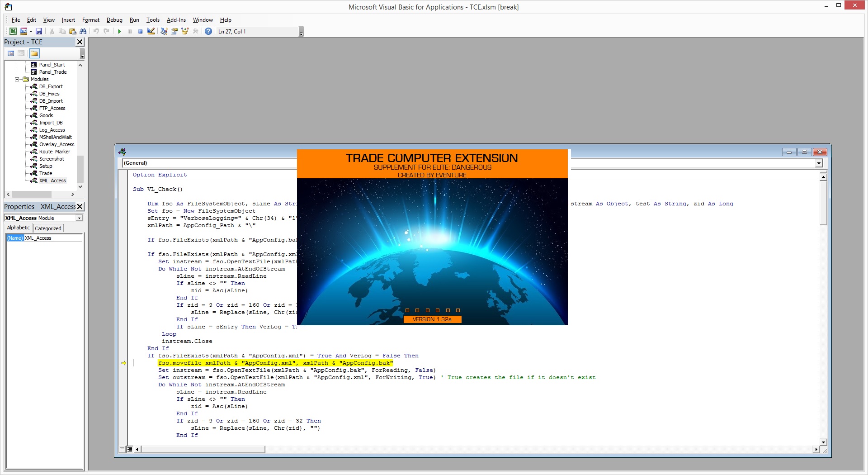
Task: Click the Redo arrow icon
Action: coord(107,31)
